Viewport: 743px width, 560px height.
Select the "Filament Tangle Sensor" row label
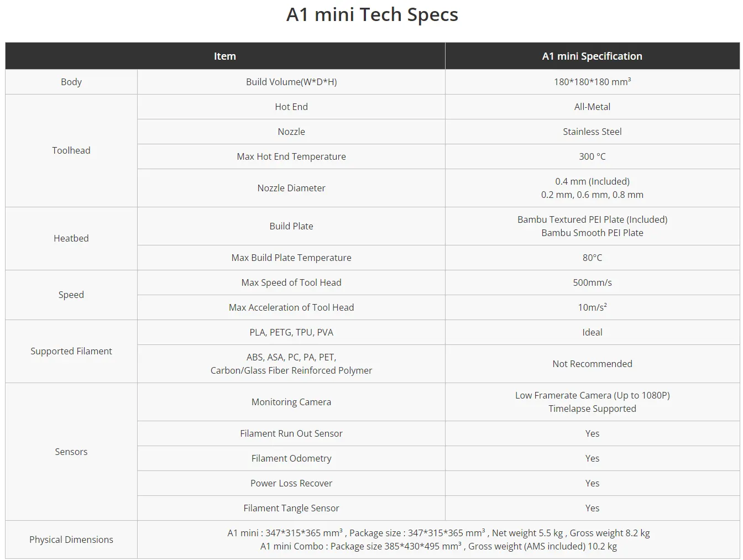coord(291,508)
